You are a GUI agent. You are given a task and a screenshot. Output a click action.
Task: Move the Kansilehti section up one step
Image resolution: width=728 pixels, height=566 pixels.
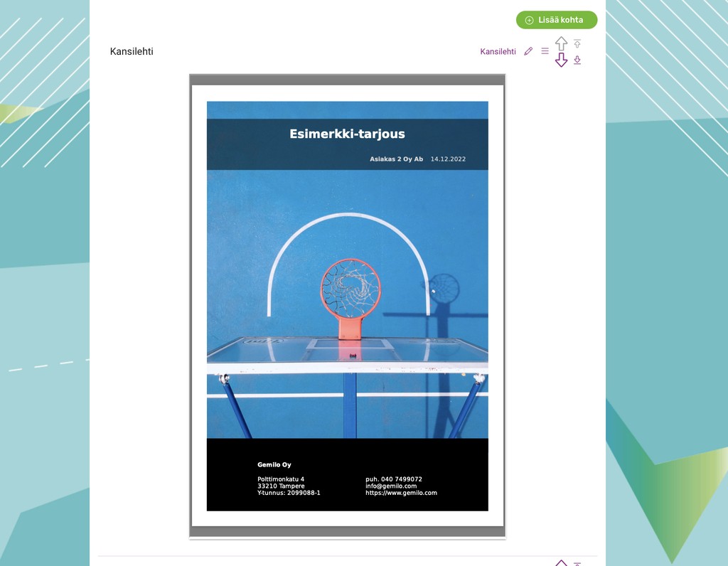562,43
